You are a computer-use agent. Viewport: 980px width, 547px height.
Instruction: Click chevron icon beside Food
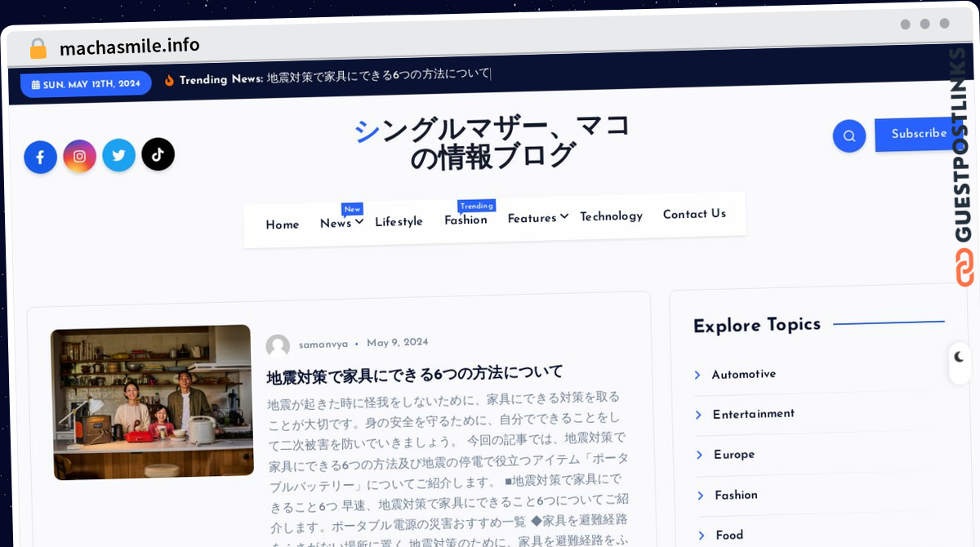702,536
